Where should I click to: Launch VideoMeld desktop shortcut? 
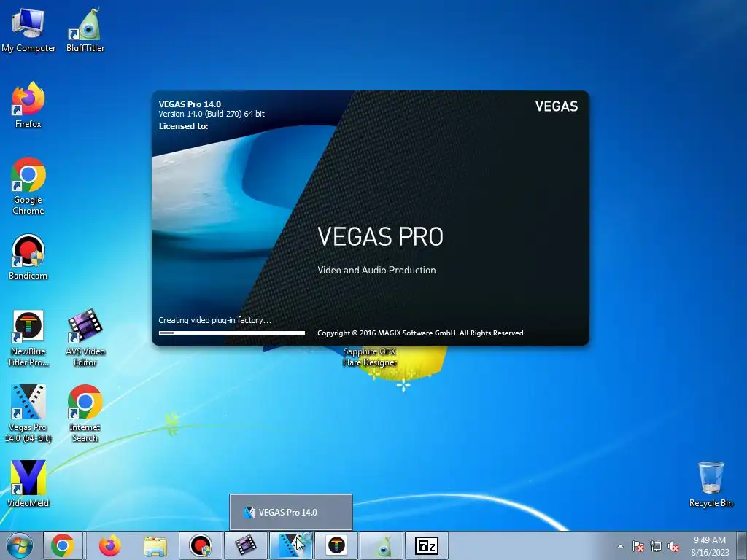tap(28, 483)
